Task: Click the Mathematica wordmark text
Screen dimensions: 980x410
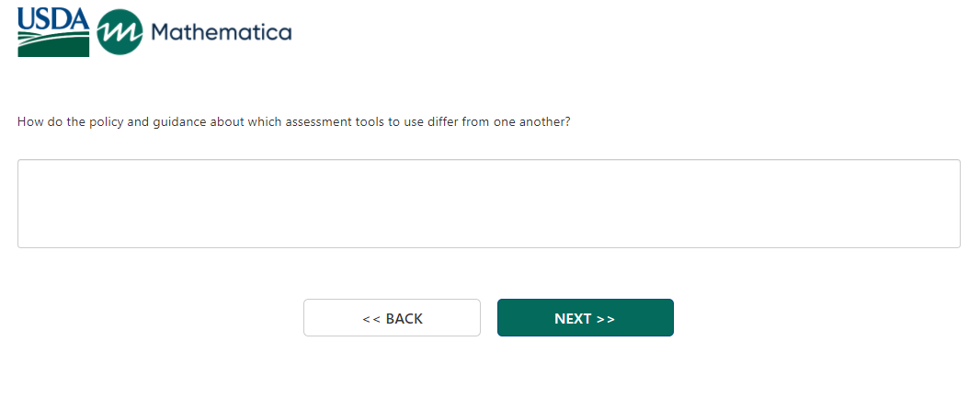Action: pyautogui.click(x=221, y=33)
